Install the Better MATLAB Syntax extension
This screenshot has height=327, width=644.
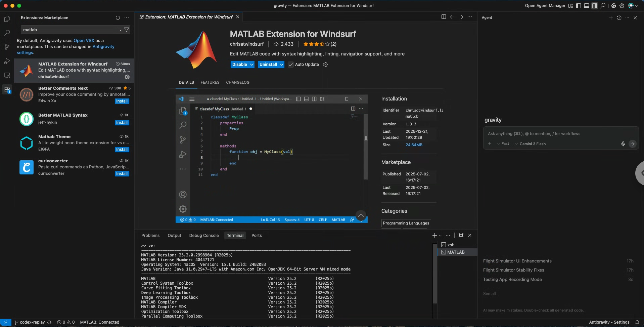click(122, 123)
